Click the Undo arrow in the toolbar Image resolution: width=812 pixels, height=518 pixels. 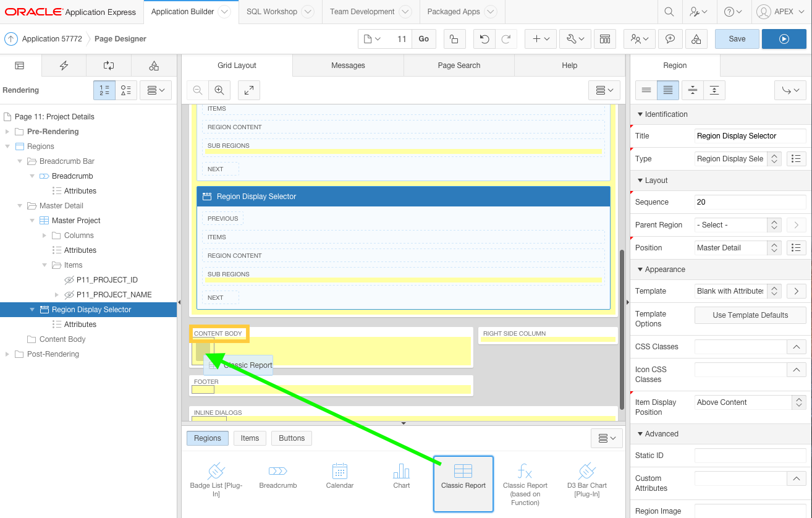(484, 39)
